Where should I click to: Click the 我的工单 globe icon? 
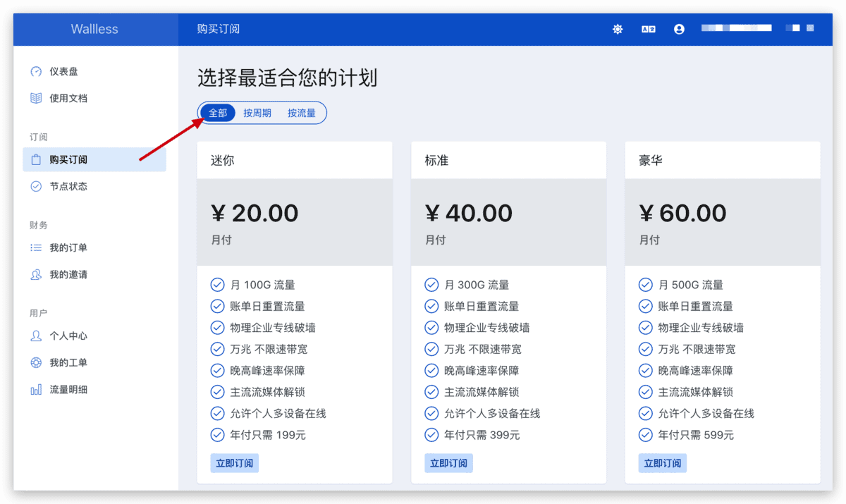[36, 362]
